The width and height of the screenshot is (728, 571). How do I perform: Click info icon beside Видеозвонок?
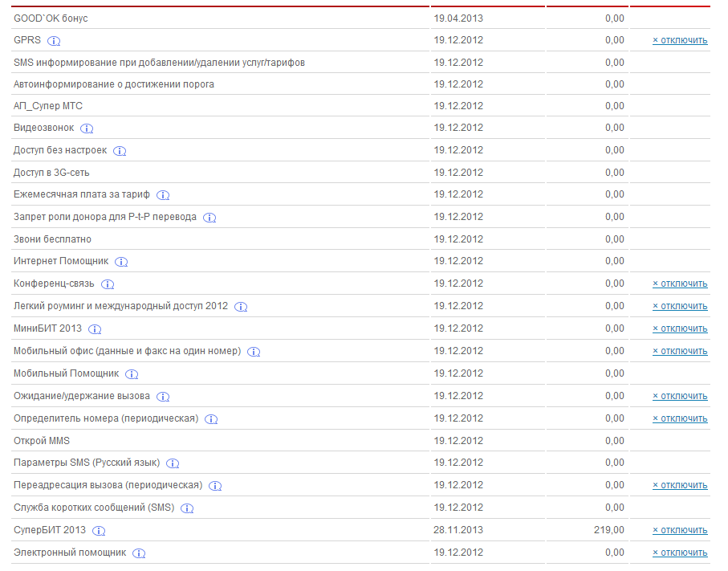(x=87, y=128)
